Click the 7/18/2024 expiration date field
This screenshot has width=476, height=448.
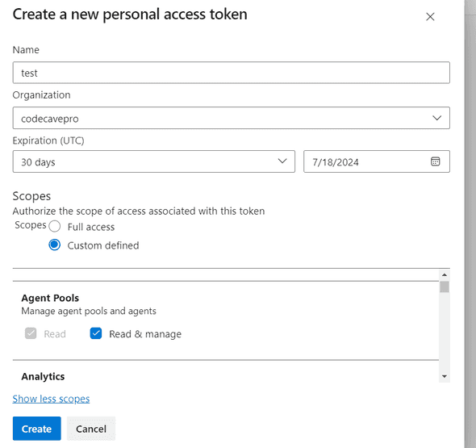(x=377, y=161)
